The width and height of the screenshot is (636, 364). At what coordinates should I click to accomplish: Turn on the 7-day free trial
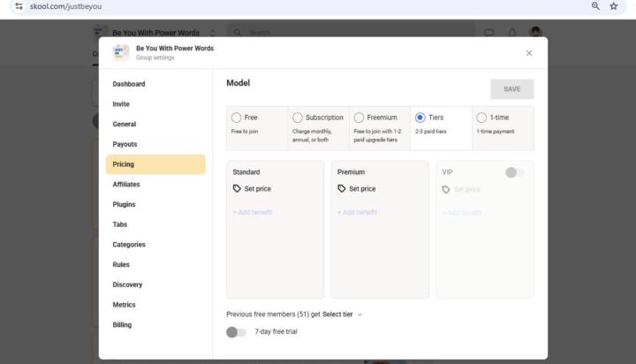(x=236, y=331)
